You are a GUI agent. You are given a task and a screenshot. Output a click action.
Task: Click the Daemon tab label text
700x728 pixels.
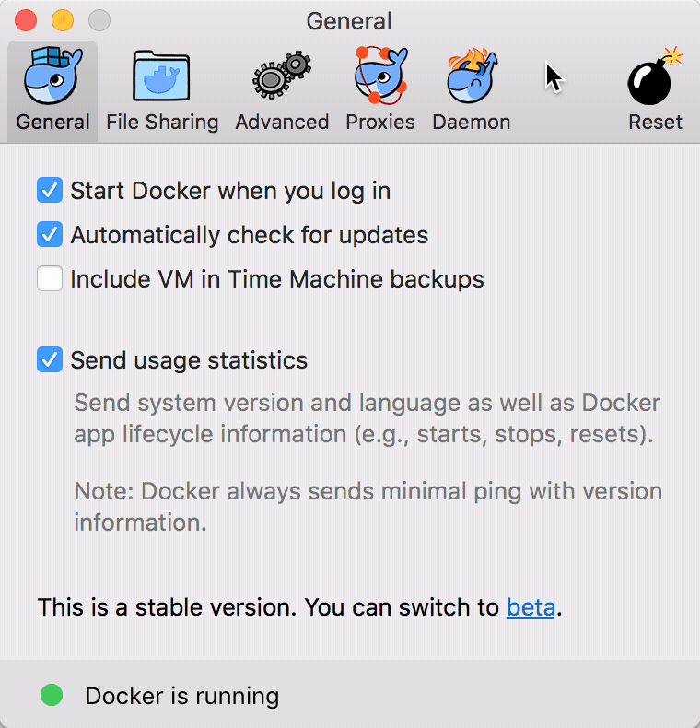(x=472, y=123)
